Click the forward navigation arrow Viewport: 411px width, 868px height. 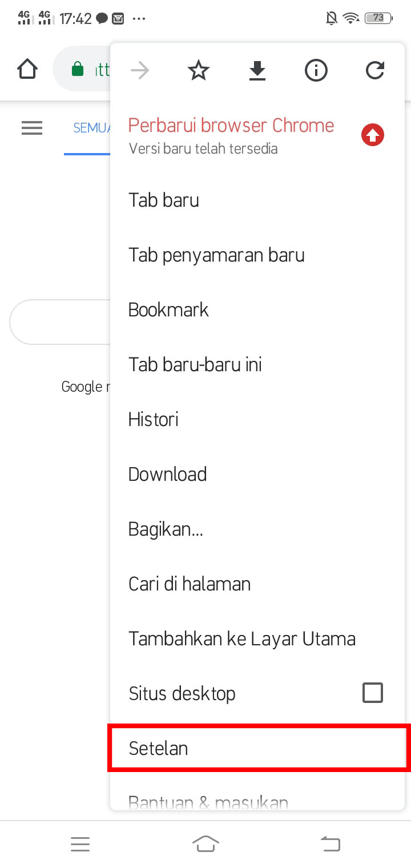(x=139, y=70)
